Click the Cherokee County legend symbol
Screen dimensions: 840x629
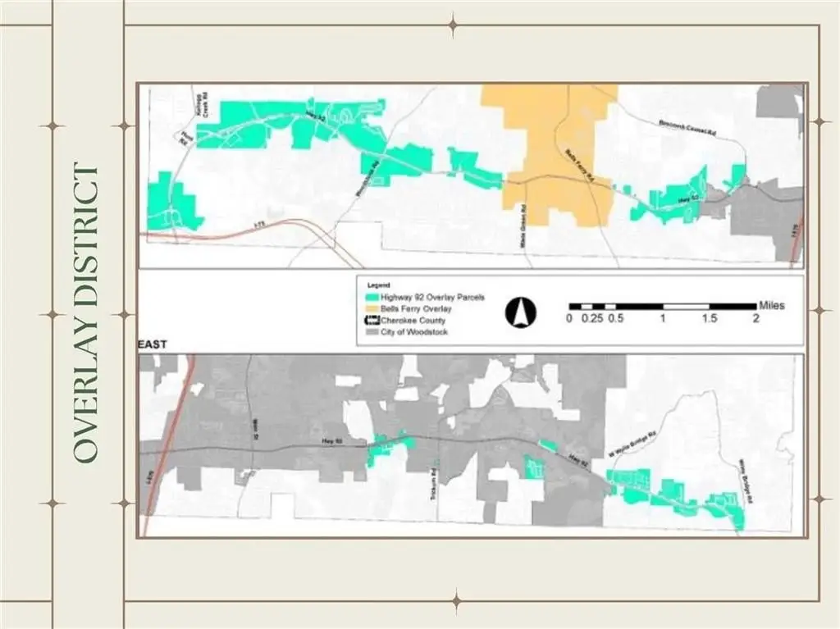[x=368, y=320]
